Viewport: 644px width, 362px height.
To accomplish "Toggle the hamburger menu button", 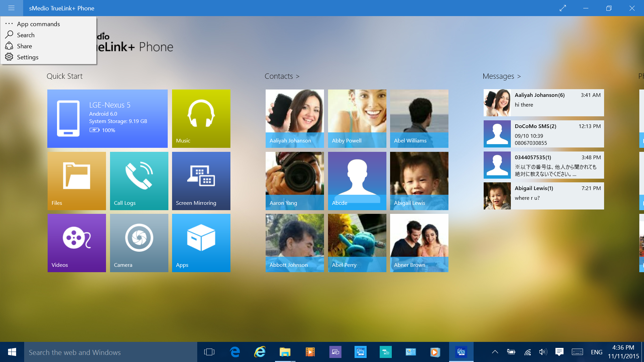I will pyautogui.click(x=11, y=8).
